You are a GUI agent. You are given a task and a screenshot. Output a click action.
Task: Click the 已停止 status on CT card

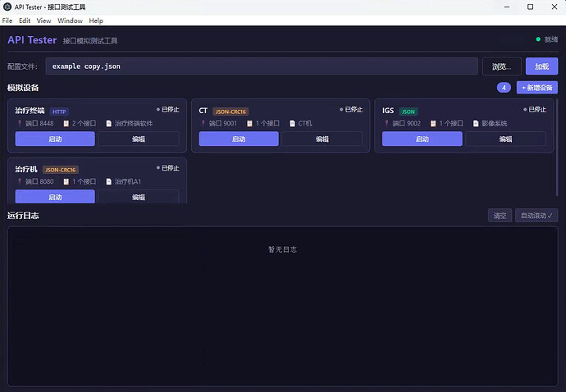[x=351, y=109]
